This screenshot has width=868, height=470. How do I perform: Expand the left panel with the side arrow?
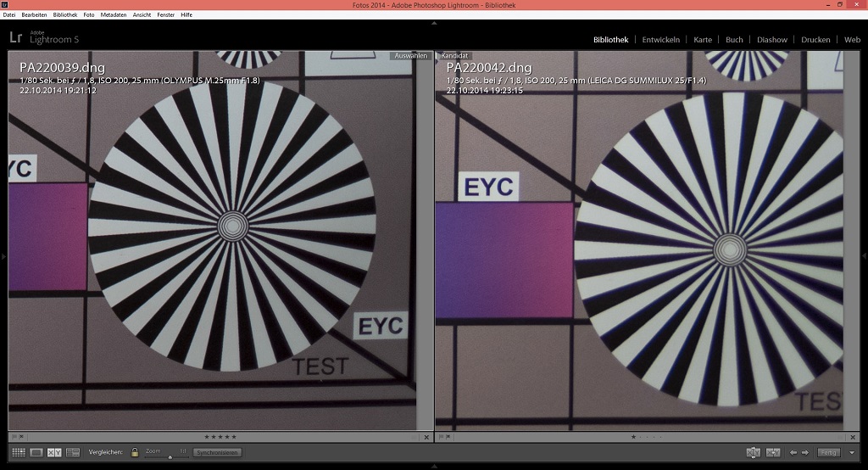[x=3, y=255]
